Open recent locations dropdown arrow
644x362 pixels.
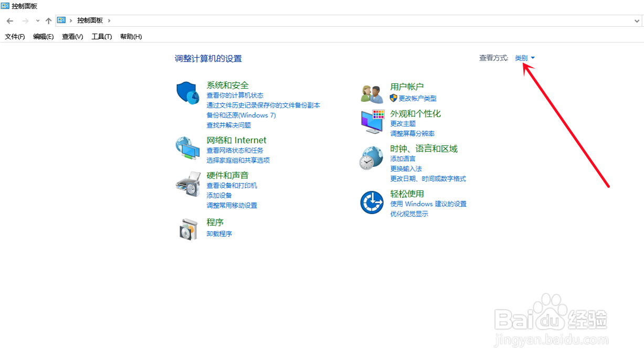pos(38,21)
